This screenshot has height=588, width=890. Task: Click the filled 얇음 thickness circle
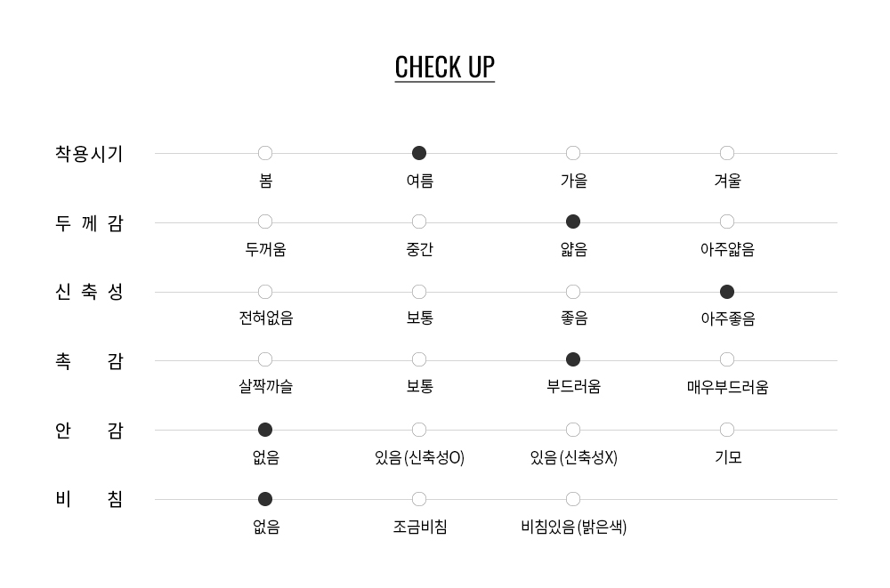pyautogui.click(x=573, y=222)
